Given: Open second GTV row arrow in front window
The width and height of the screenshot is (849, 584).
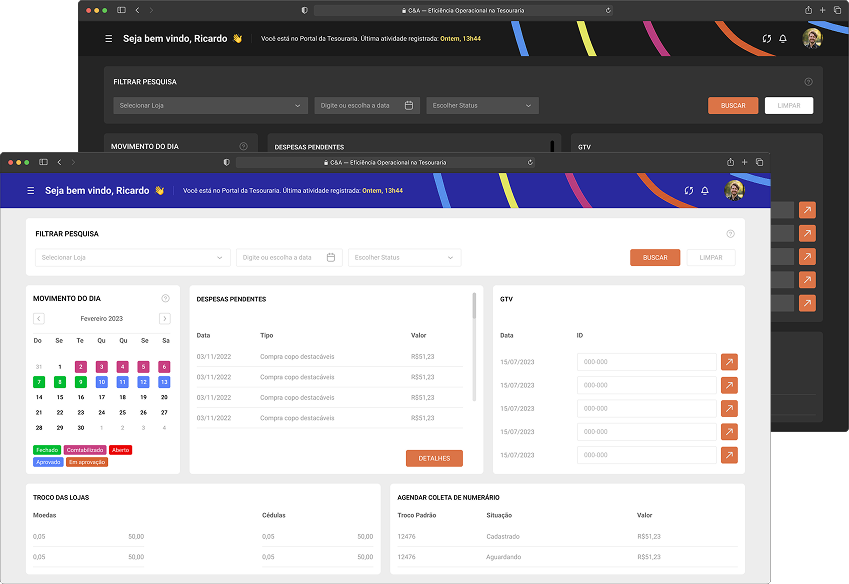Looking at the screenshot, I should (x=729, y=385).
